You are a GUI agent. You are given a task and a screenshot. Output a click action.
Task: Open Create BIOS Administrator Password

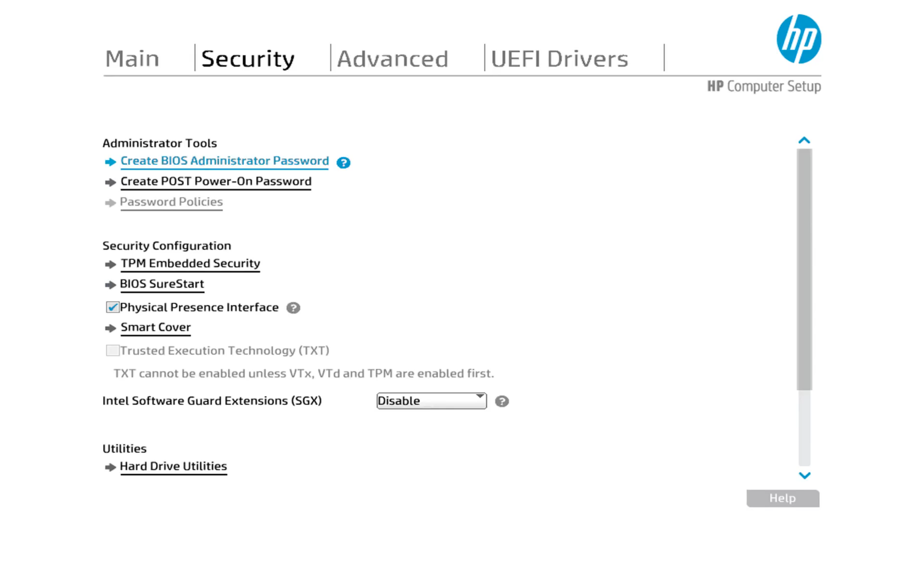click(224, 161)
